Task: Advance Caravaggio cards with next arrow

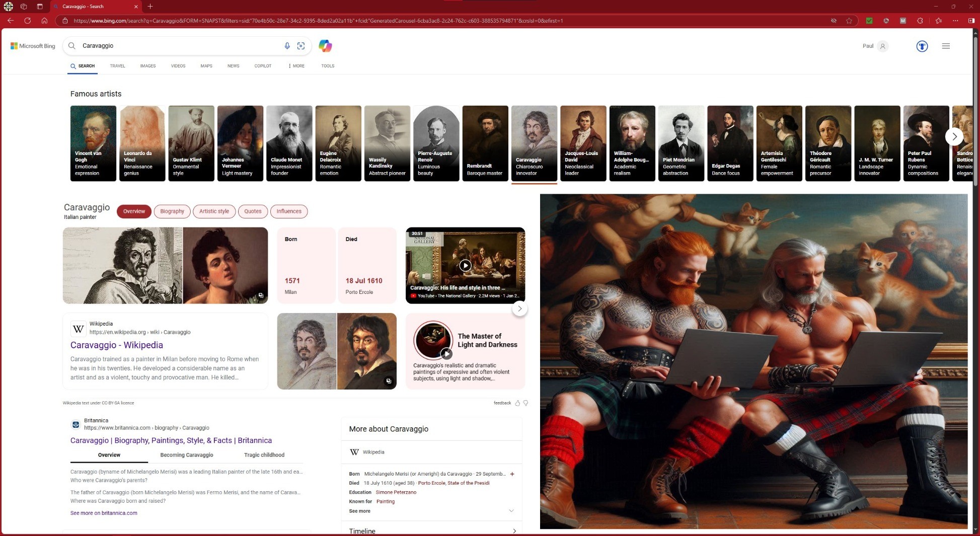Action: [519, 309]
